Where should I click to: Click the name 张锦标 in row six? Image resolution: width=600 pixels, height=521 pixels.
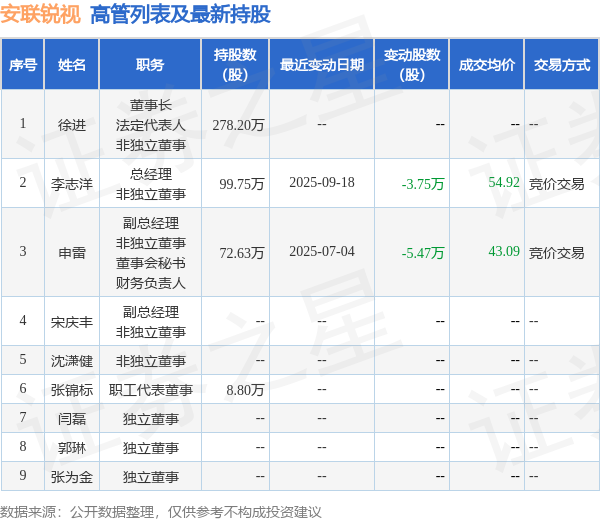(x=72, y=390)
